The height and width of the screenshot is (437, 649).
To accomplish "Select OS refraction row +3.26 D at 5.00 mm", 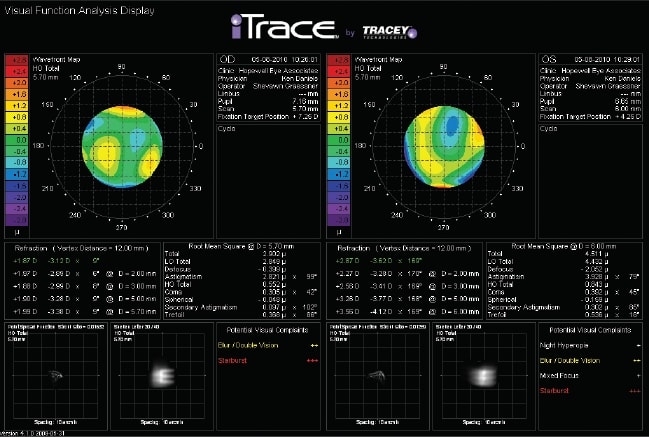I will [407, 299].
